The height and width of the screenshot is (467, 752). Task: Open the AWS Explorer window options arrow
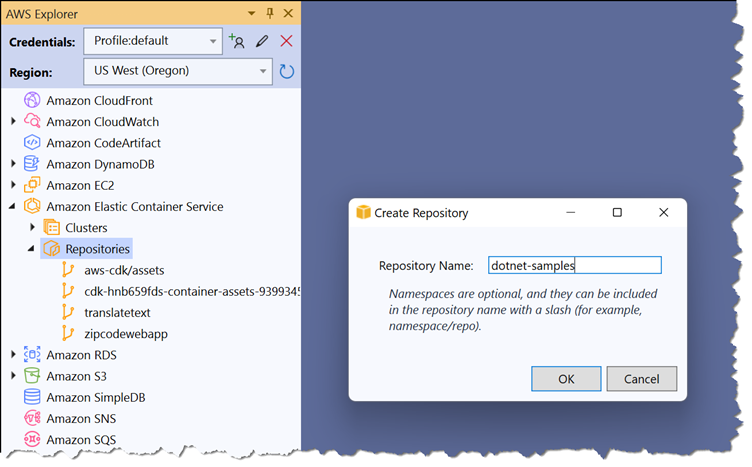tap(251, 13)
